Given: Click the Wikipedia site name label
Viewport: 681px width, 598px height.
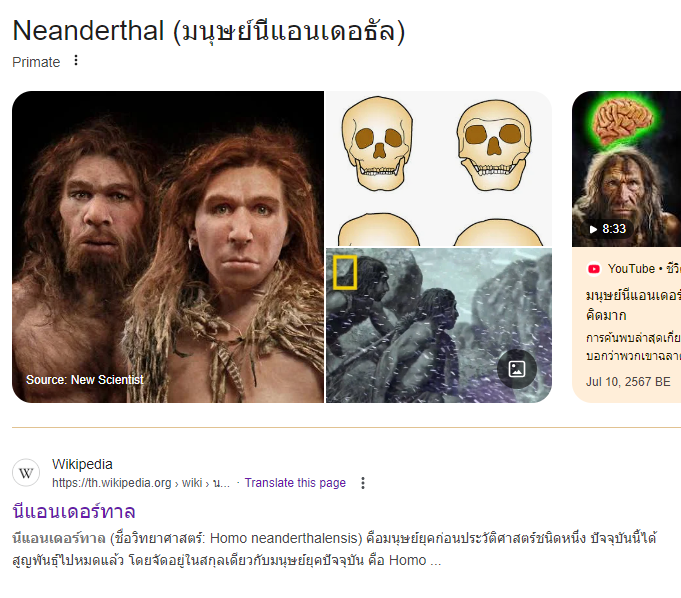Looking at the screenshot, I should (x=82, y=464).
